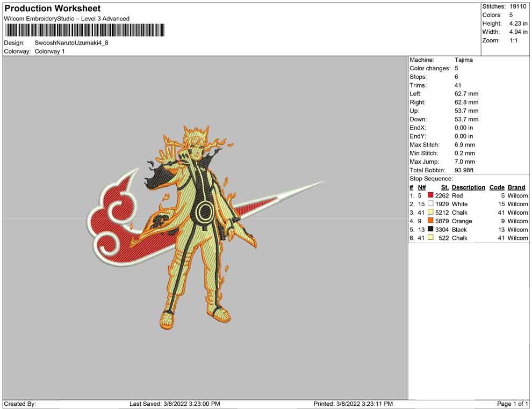Screen dimensions: 532x409
Task: Click the Page 1 of 1 indicator
Action: point(512,404)
